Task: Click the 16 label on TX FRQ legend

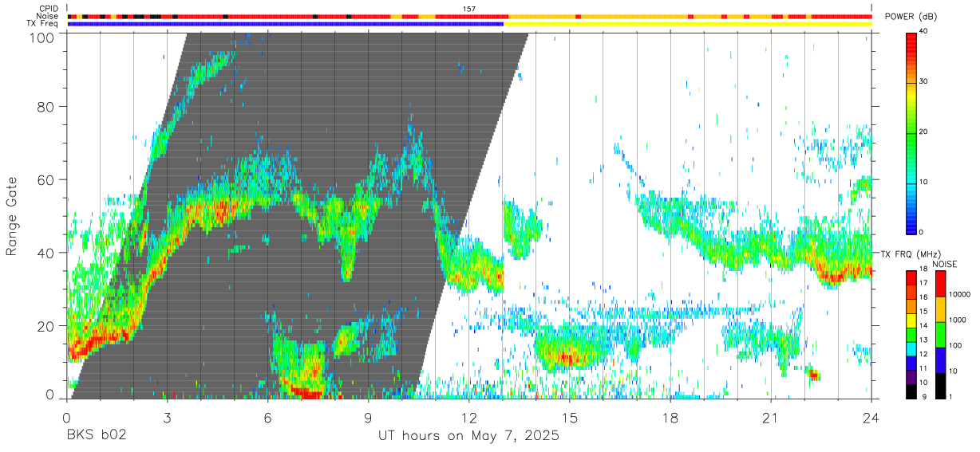Action: (x=923, y=297)
